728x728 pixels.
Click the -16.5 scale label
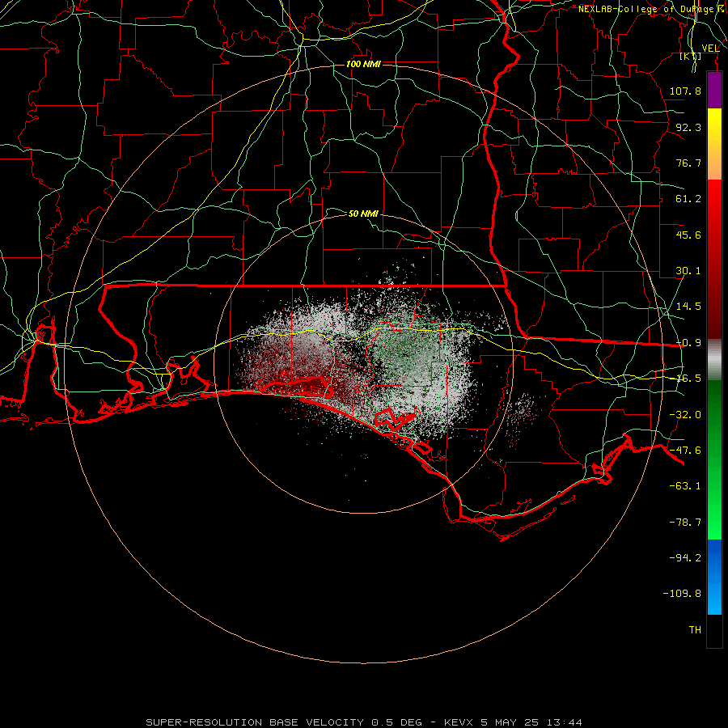pyautogui.click(x=688, y=379)
